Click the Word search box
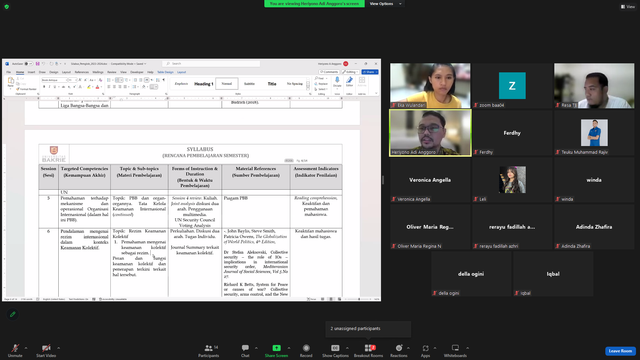640x360 pixels. point(211,64)
